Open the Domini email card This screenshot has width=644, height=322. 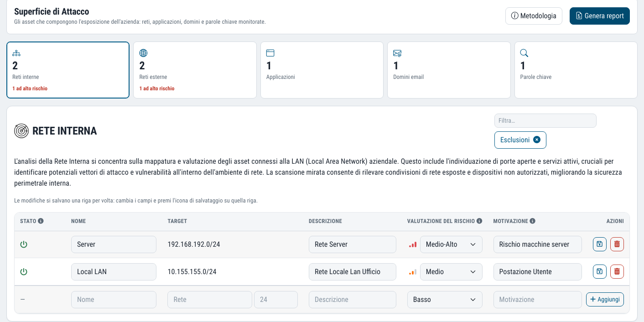449,70
